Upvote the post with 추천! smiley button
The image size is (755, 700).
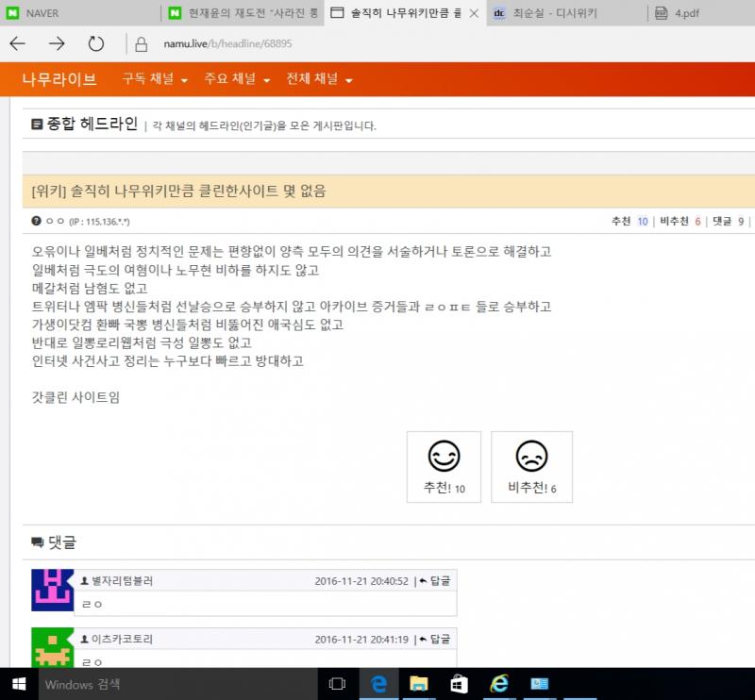tap(444, 466)
